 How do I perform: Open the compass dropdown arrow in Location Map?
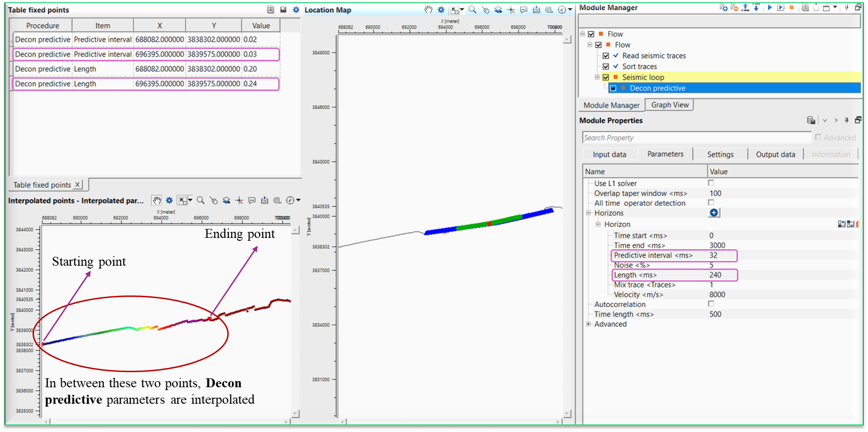coord(570,10)
